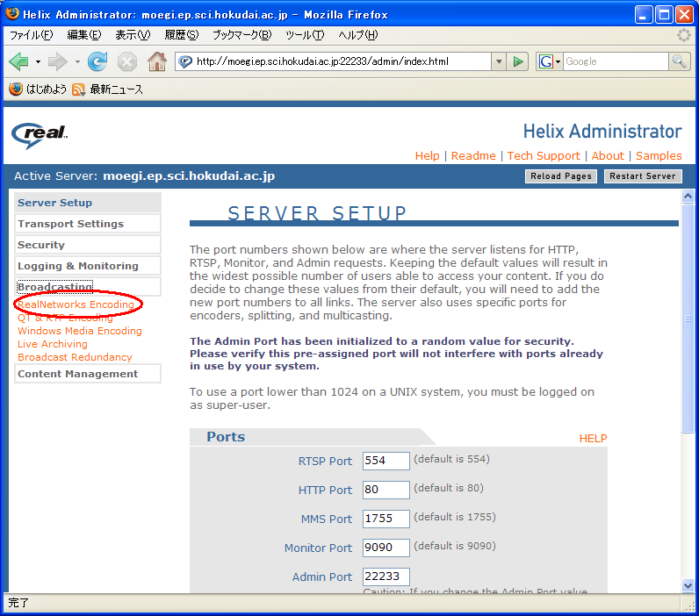Click the MMS Port input field

386,519
